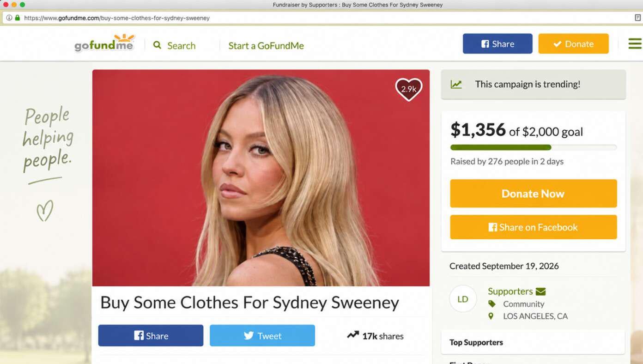
Task: Click the blue Share button in header
Action: [497, 43]
